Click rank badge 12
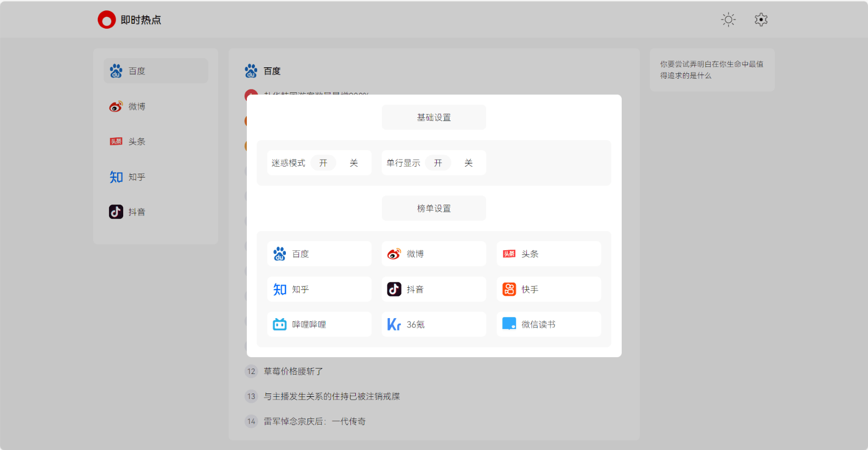This screenshot has width=868, height=450. (x=251, y=371)
